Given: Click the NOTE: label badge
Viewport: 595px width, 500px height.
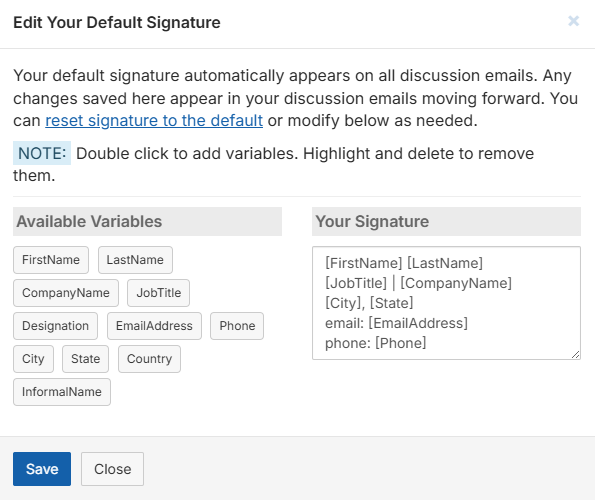Looking at the screenshot, I should [42, 153].
